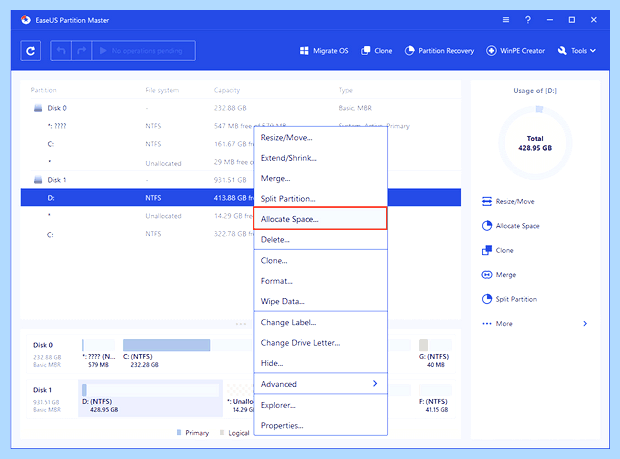The image size is (620, 459).
Task: Expand the Tools dropdown
Action: (577, 51)
